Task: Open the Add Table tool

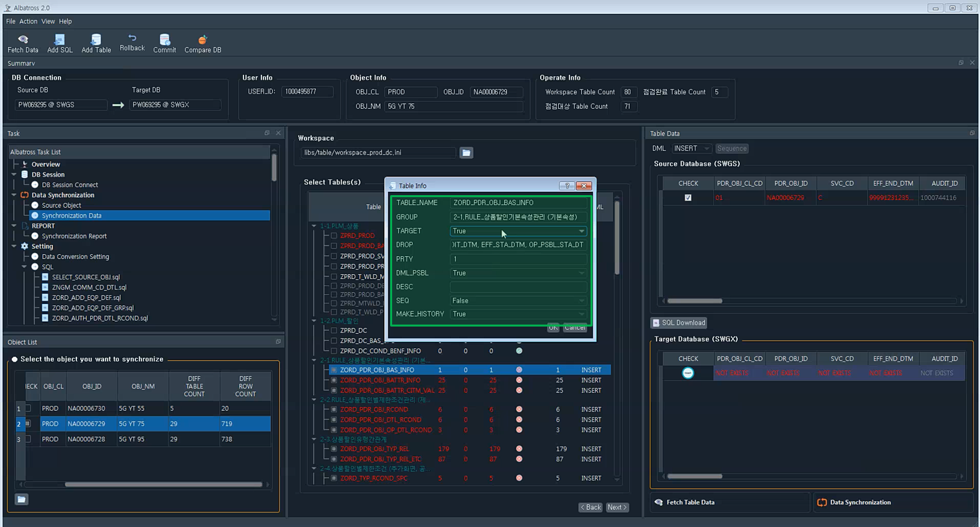Action: [96, 40]
